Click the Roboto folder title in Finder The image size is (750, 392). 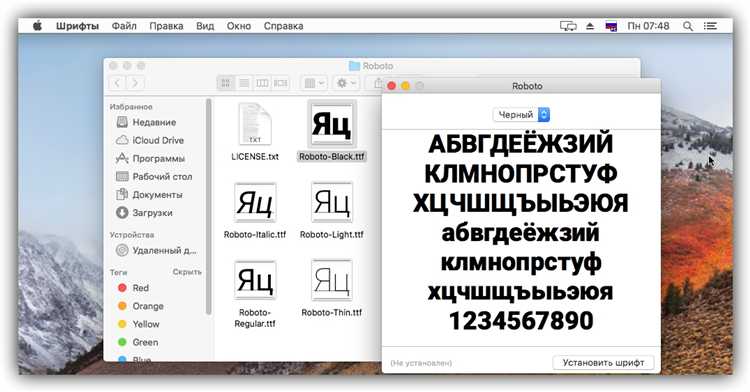pyautogui.click(x=372, y=66)
